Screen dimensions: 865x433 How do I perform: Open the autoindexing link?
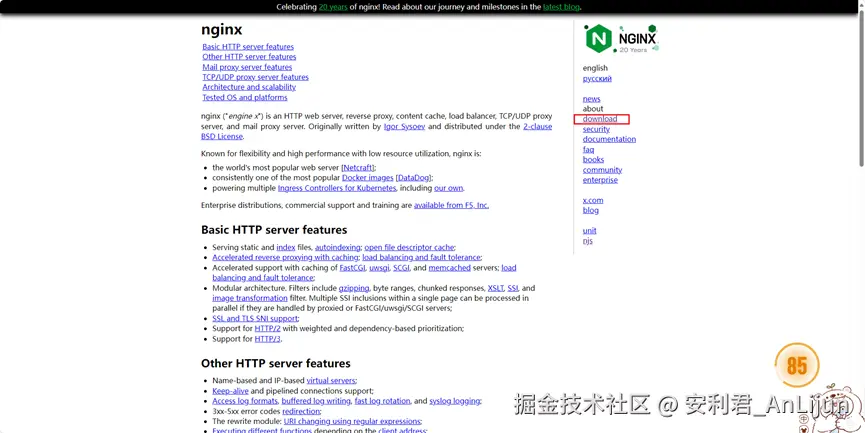338,247
